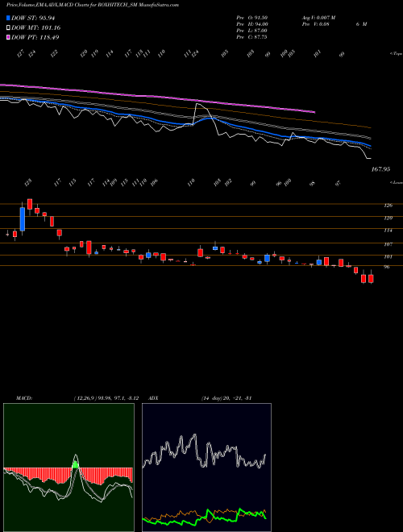Click the chart title mentioning MunafaSutra.com
The height and width of the screenshot is (532, 403).
pos(93,5)
